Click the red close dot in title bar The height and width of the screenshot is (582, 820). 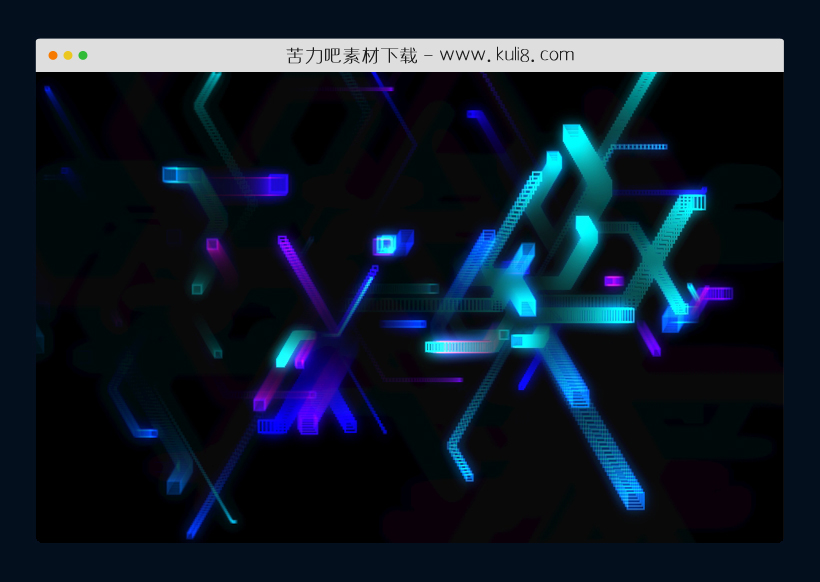coord(53,55)
